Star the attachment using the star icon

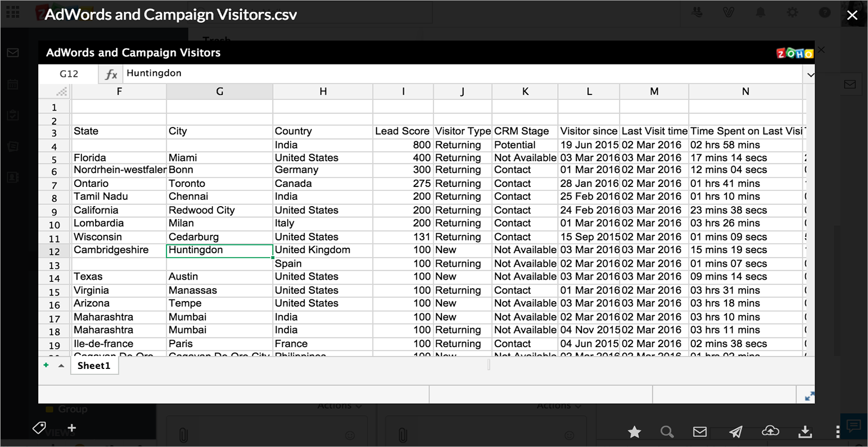point(635,431)
